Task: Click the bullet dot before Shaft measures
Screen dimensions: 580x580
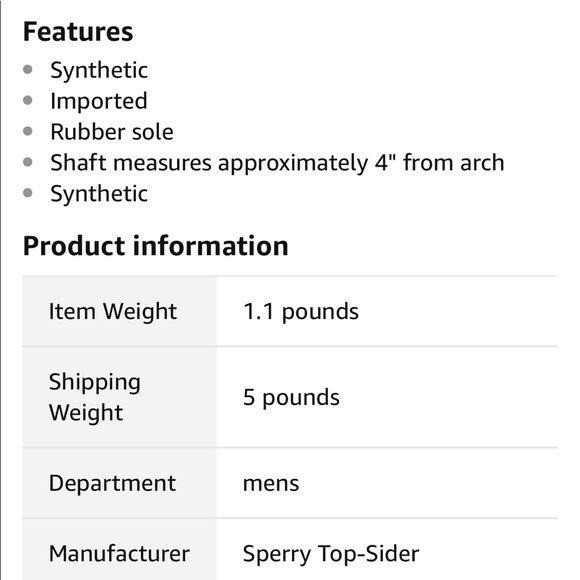Action: point(28,162)
